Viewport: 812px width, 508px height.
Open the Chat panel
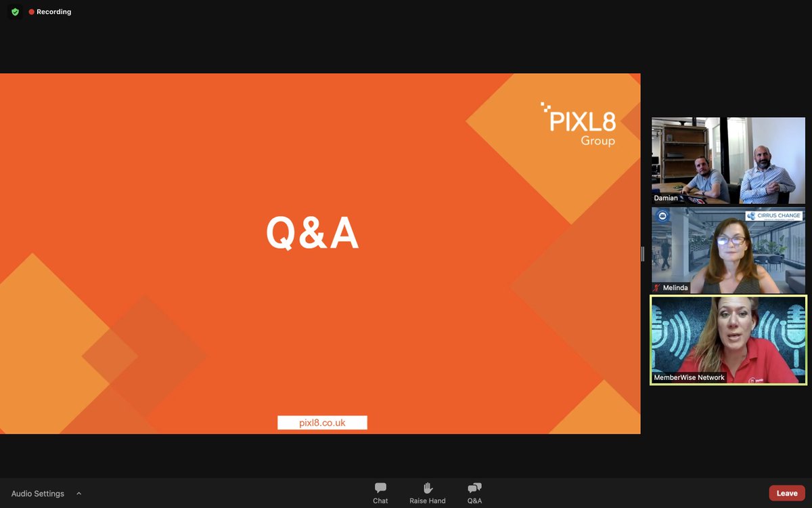[x=380, y=493]
